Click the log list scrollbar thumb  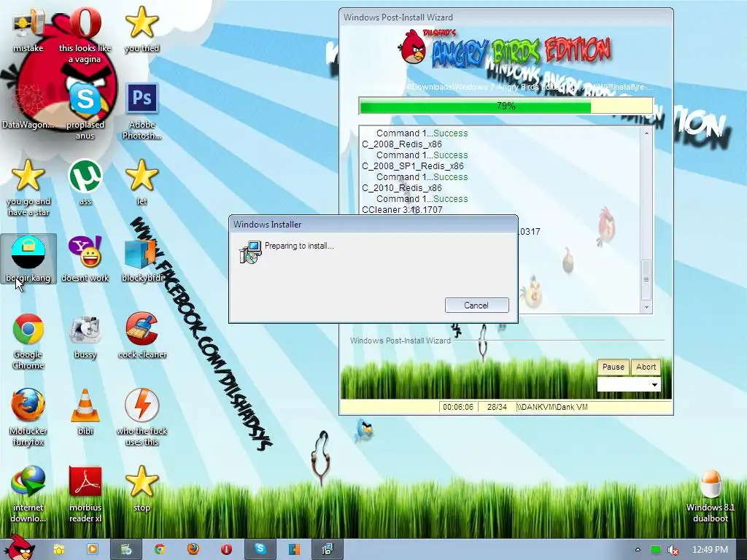(x=646, y=279)
